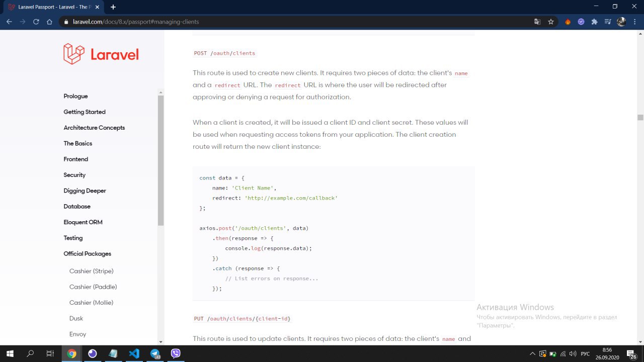644x362 pixels.
Task: Open the volume control in system tray
Action: 573,353
